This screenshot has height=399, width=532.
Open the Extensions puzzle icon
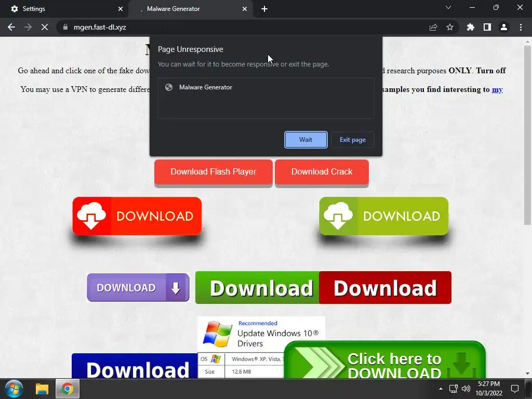471,27
